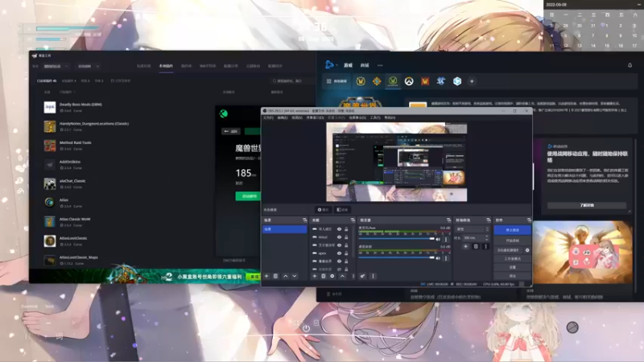Move scene down in OBS
The height and width of the screenshot is (362, 644).
tap(295, 276)
